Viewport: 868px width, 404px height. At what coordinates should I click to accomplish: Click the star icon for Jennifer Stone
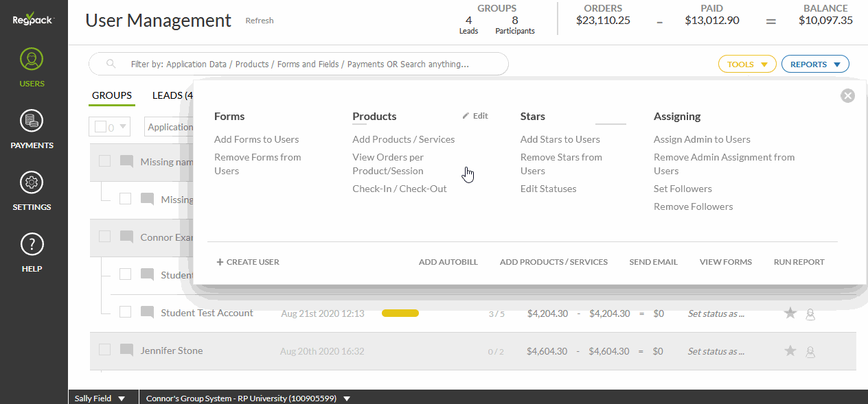[x=790, y=350]
